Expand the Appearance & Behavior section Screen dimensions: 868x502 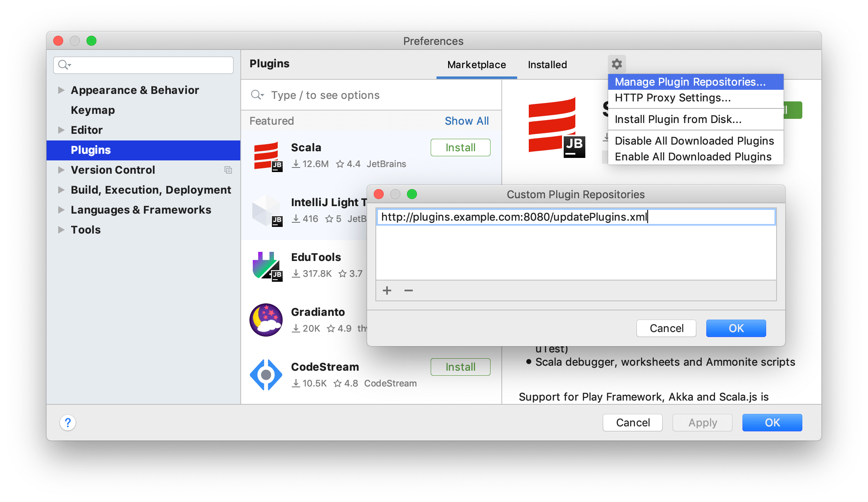coord(60,90)
